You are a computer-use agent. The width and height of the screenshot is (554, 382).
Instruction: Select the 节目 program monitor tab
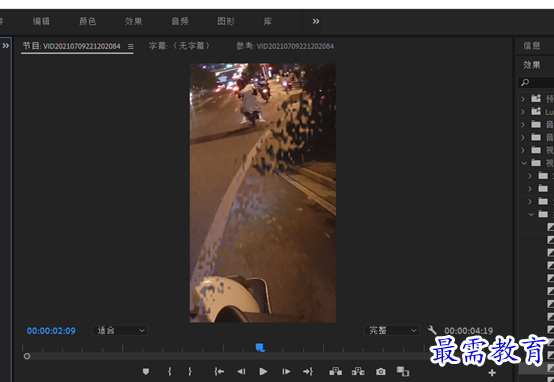point(72,46)
